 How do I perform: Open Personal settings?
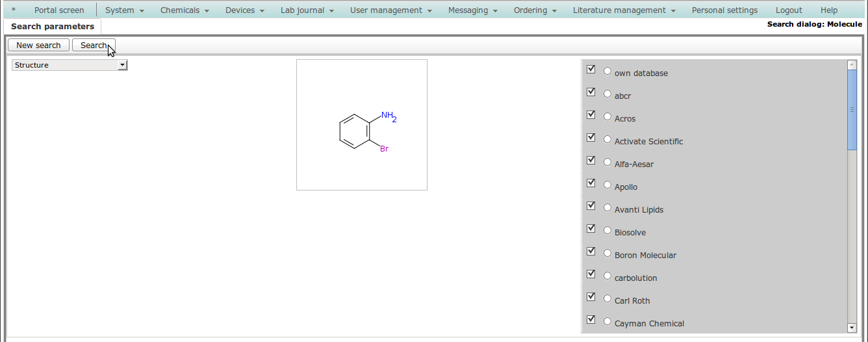coord(724,10)
